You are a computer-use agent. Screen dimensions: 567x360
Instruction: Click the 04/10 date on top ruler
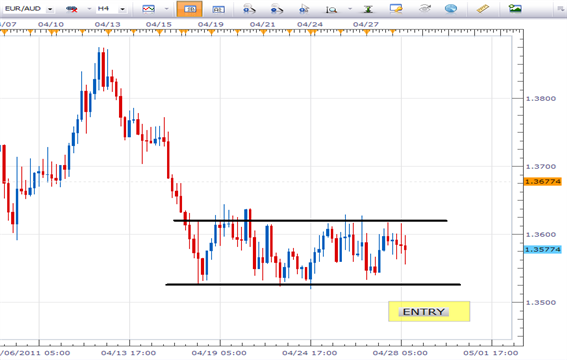tap(51, 25)
